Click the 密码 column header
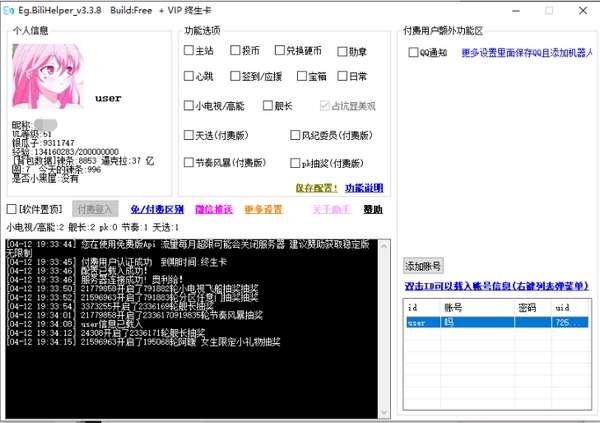 tap(533, 307)
